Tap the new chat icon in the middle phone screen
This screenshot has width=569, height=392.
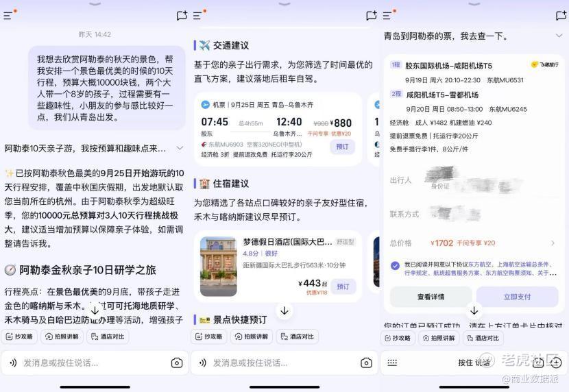pyautogui.click(x=372, y=15)
